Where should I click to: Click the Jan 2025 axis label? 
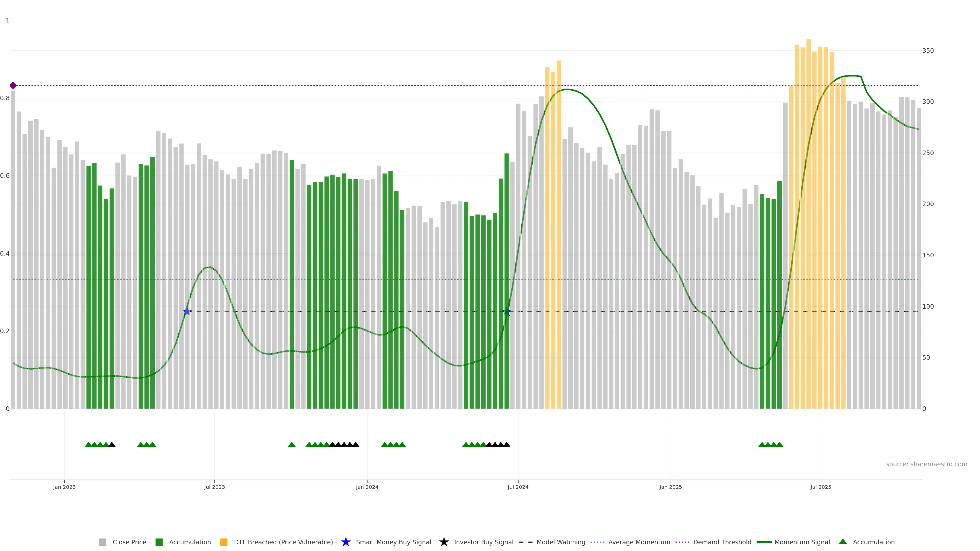coord(670,487)
